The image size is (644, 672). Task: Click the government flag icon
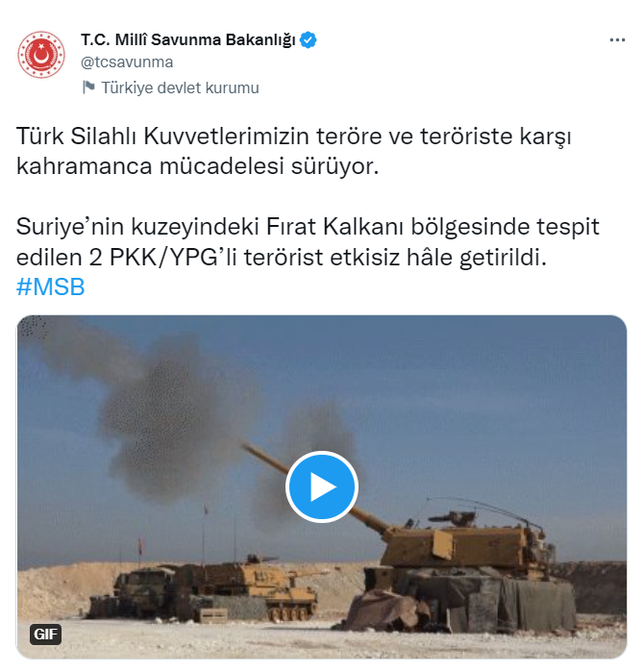tap(88, 87)
